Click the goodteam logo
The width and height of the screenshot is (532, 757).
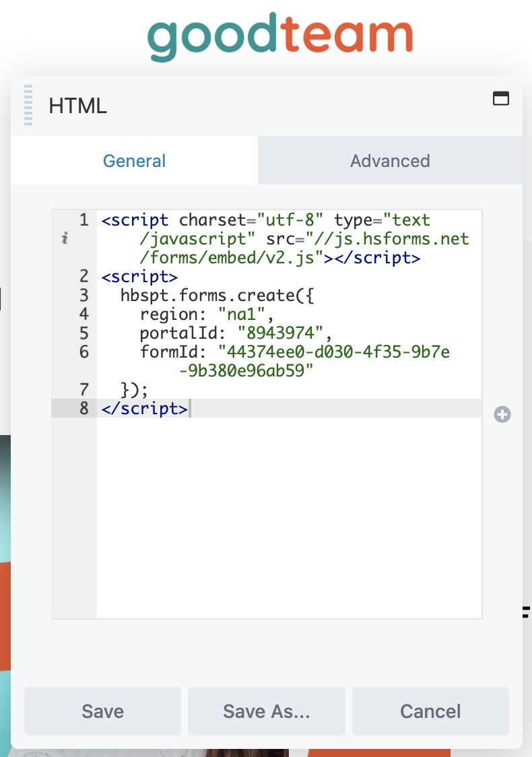(280, 36)
